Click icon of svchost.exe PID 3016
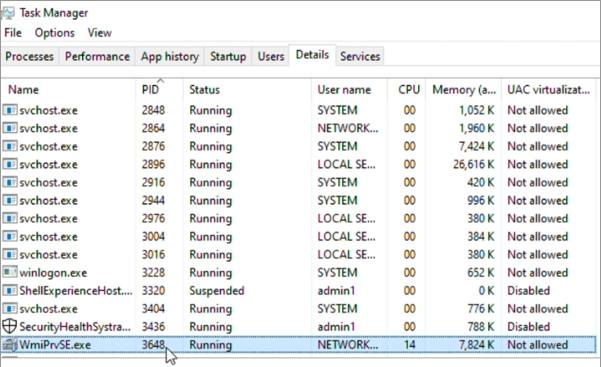The height and width of the screenshot is (367, 601). [10, 254]
